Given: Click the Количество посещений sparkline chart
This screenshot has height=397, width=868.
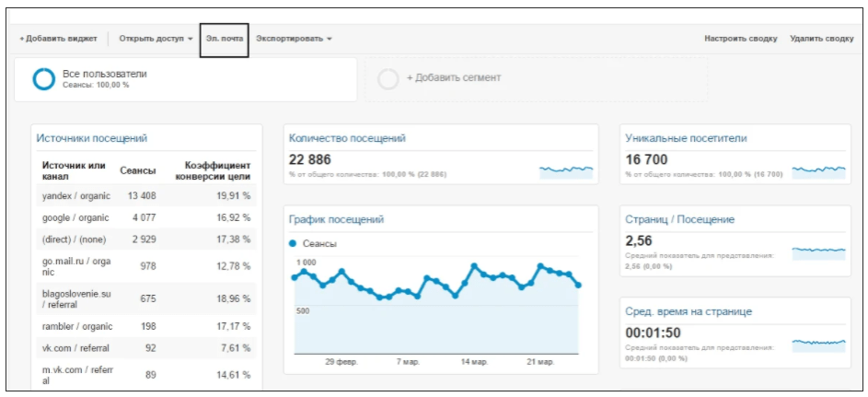Looking at the screenshot, I should (566, 169).
